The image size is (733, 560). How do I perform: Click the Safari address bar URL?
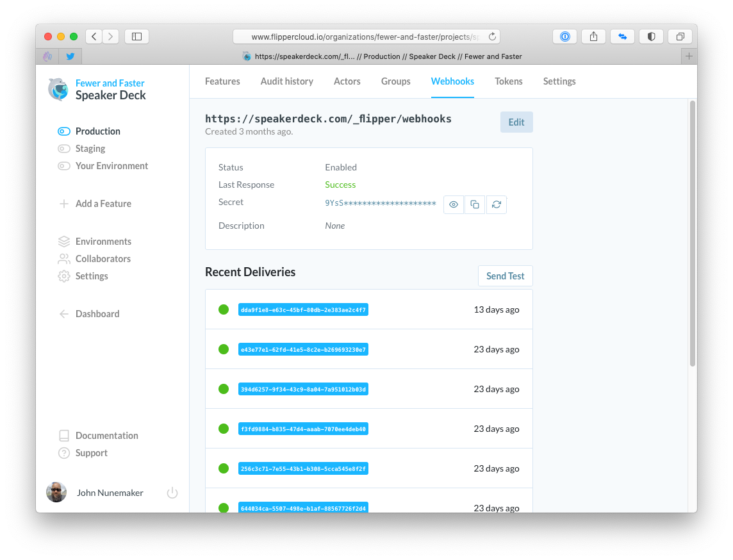[365, 37]
